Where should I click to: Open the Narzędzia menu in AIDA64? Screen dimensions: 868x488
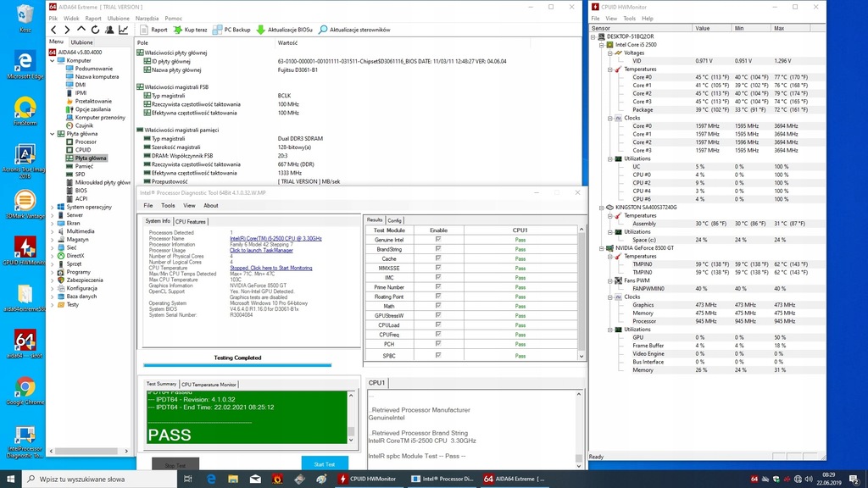pos(147,18)
